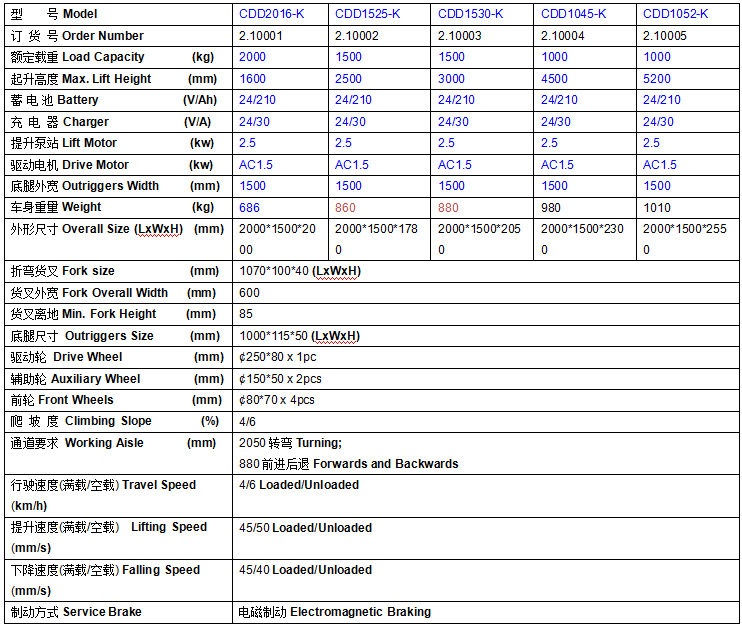Select the CDD1045-K model header
The image size is (742, 627).
573,14
